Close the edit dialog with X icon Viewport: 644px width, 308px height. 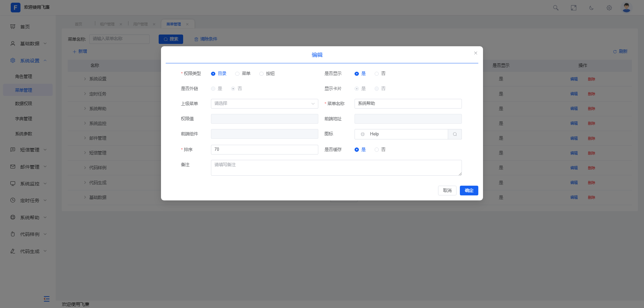pos(476,53)
